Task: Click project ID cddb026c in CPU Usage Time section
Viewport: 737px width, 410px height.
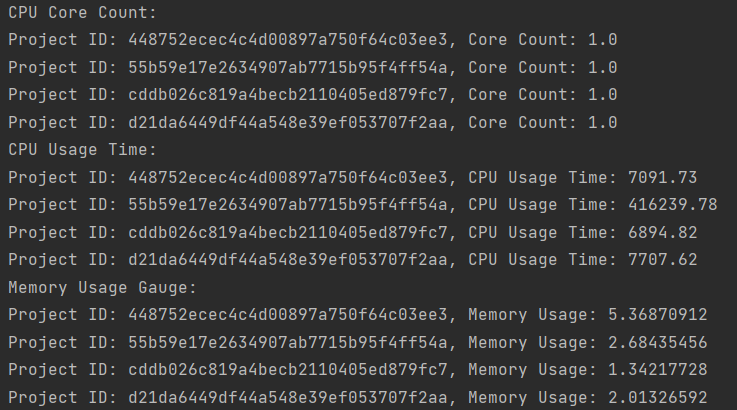Action: [x=288, y=233]
